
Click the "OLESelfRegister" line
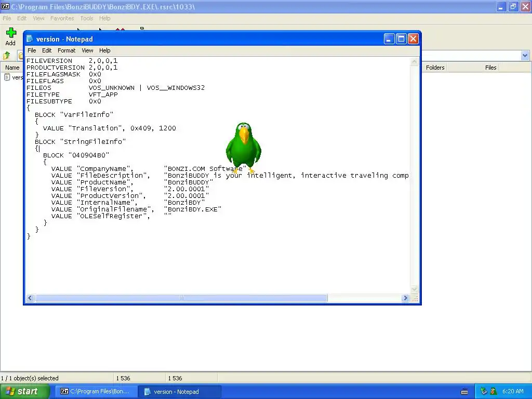tap(111, 217)
